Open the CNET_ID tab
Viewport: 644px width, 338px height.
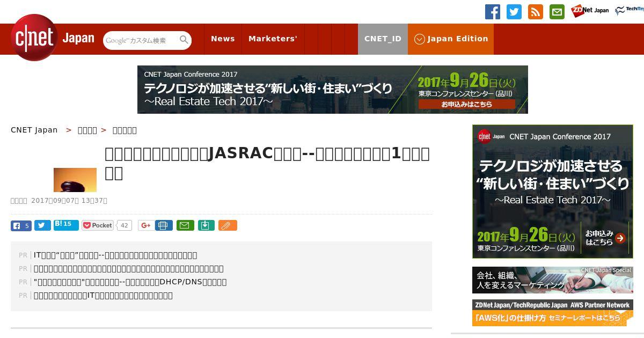(x=383, y=39)
